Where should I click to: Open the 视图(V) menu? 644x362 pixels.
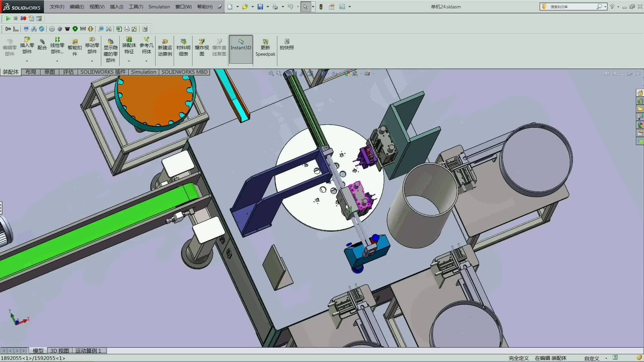(97, 7)
